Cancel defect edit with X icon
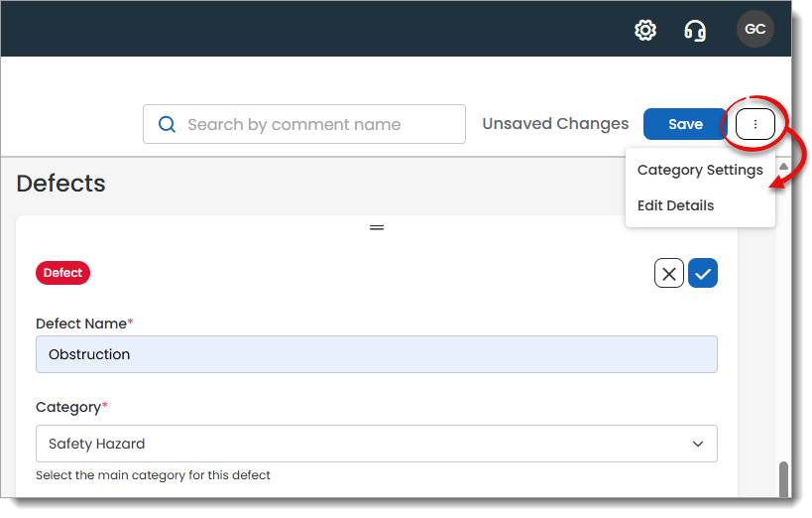 669,273
